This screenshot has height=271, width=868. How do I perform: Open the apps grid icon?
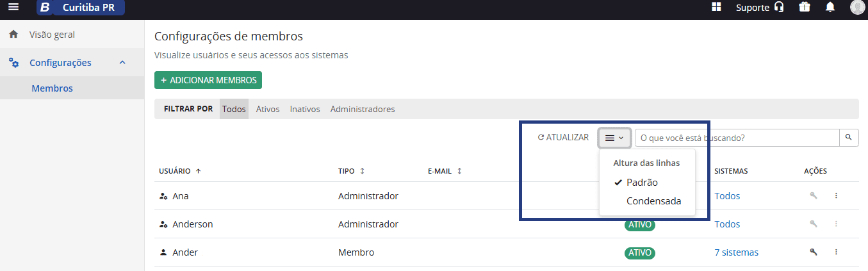point(716,8)
